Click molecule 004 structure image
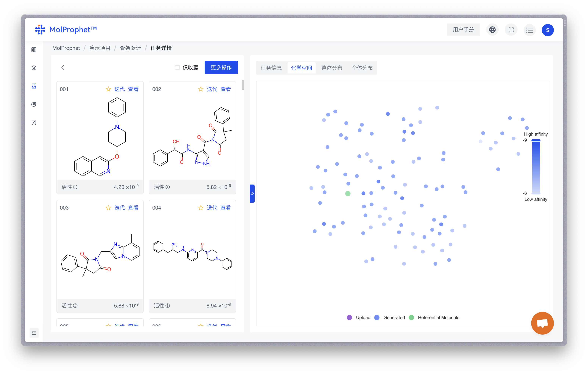This screenshot has height=374, width=588. [192, 256]
